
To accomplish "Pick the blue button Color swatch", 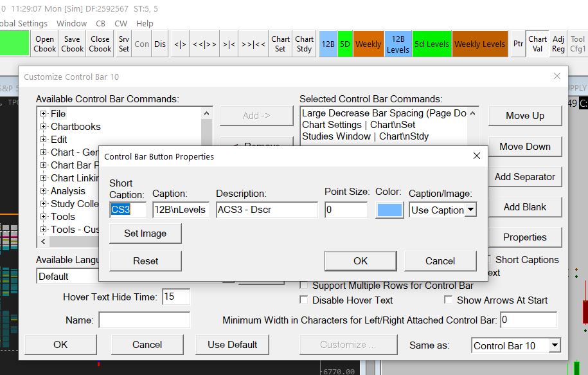I will (389, 210).
